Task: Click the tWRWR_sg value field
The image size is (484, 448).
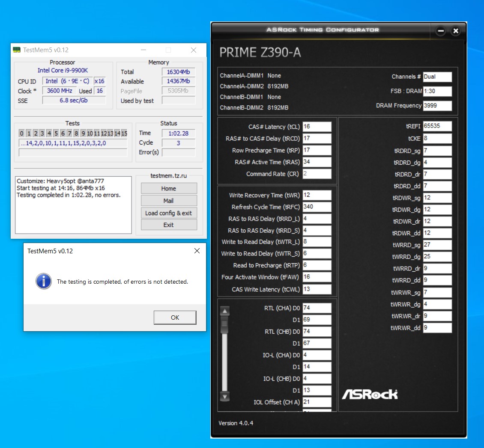Action: [x=437, y=293]
